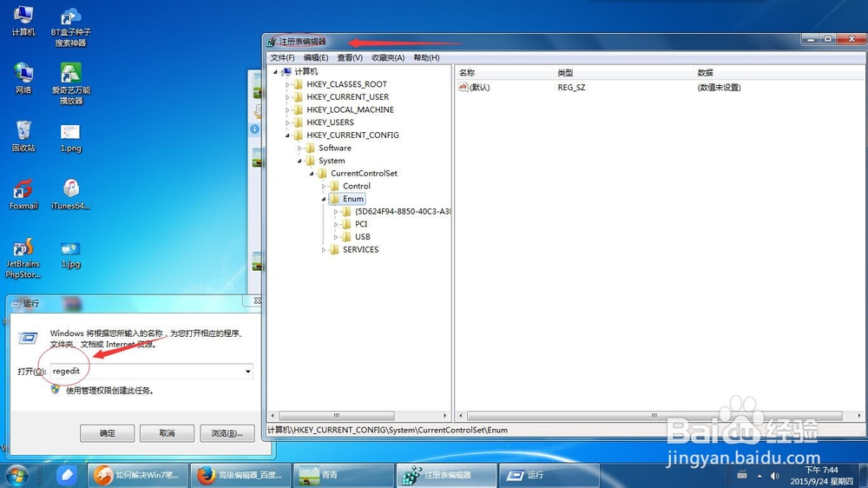Launch the Foxmail desktop shortcut
The image size is (868, 488).
click(x=23, y=195)
